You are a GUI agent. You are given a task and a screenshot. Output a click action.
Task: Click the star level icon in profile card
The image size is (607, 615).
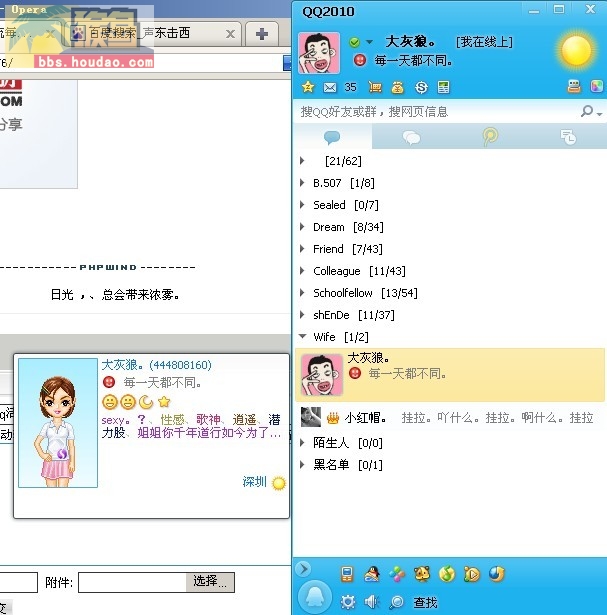[164, 402]
